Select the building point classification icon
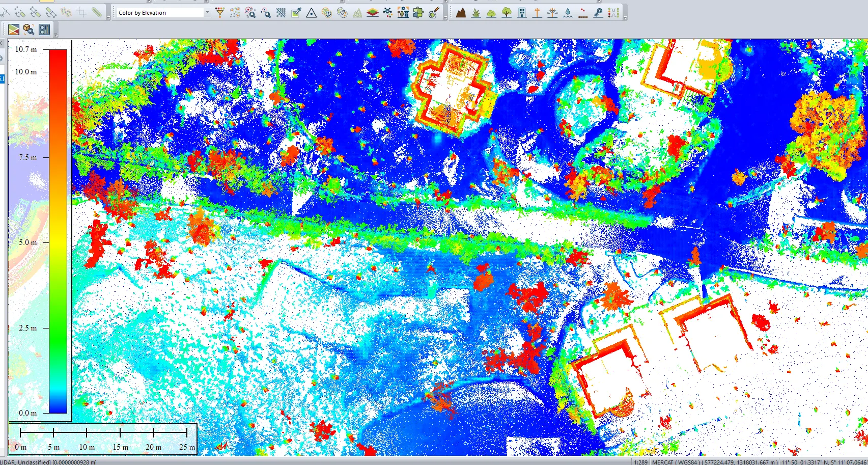868x465 pixels. pos(522,13)
